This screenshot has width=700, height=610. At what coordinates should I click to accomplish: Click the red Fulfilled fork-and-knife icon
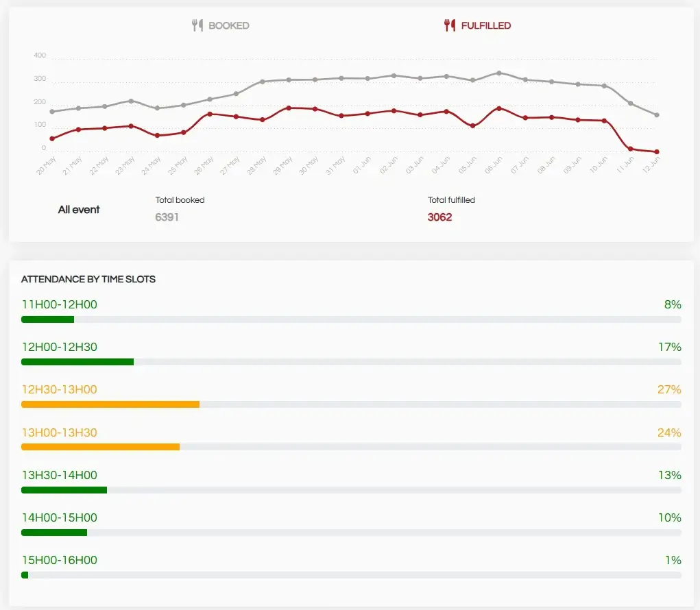pos(450,25)
